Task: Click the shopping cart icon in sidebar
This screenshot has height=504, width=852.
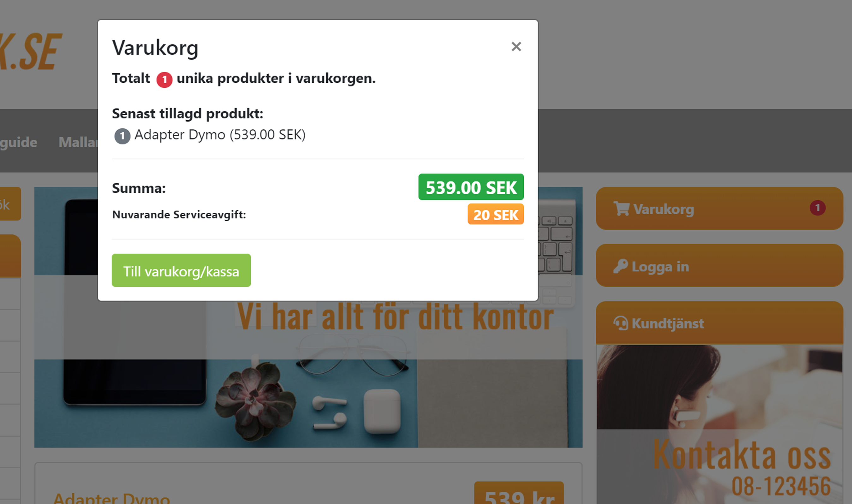Action: click(621, 209)
